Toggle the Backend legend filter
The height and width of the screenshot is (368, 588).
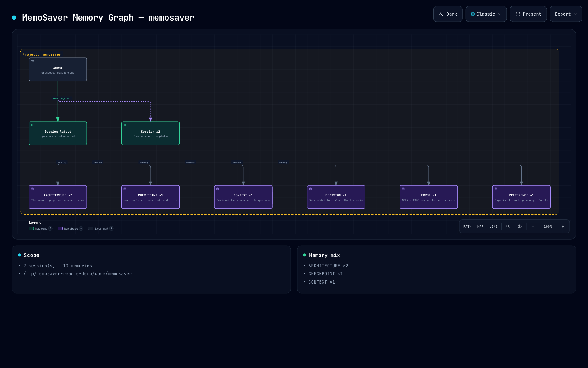pyautogui.click(x=41, y=228)
